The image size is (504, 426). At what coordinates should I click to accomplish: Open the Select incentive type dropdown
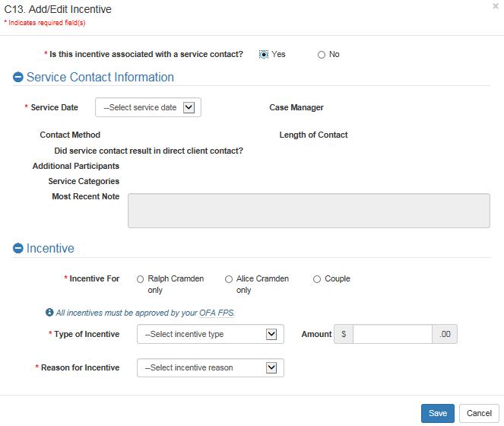coord(210,334)
